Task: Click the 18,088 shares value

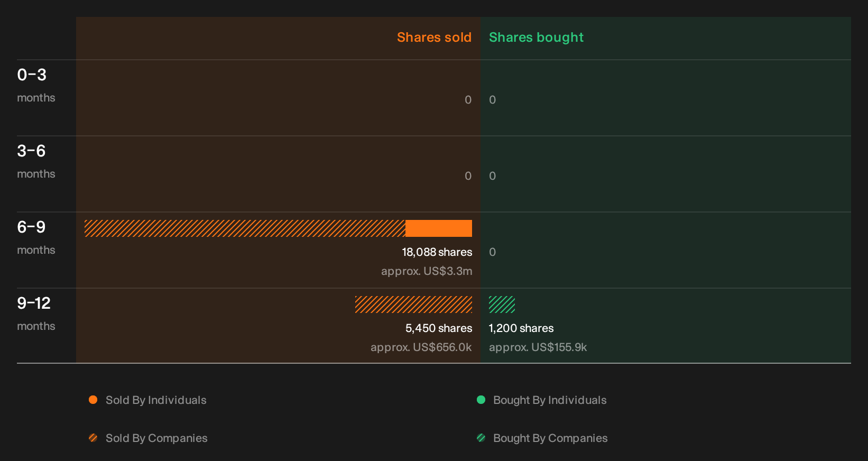Action: (x=437, y=252)
